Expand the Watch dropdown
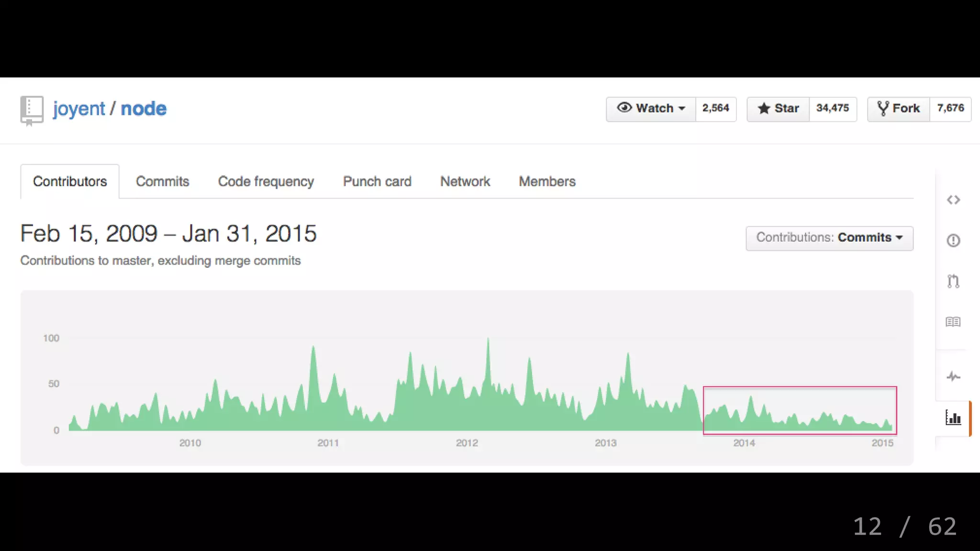Viewport: 980px width, 551px height. click(x=651, y=109)
